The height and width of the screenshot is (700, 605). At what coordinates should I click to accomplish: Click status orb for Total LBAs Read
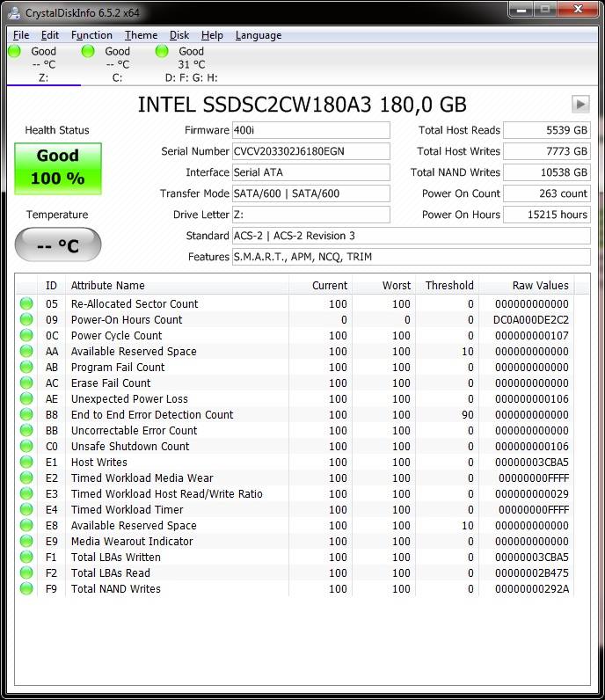point(26,573)
